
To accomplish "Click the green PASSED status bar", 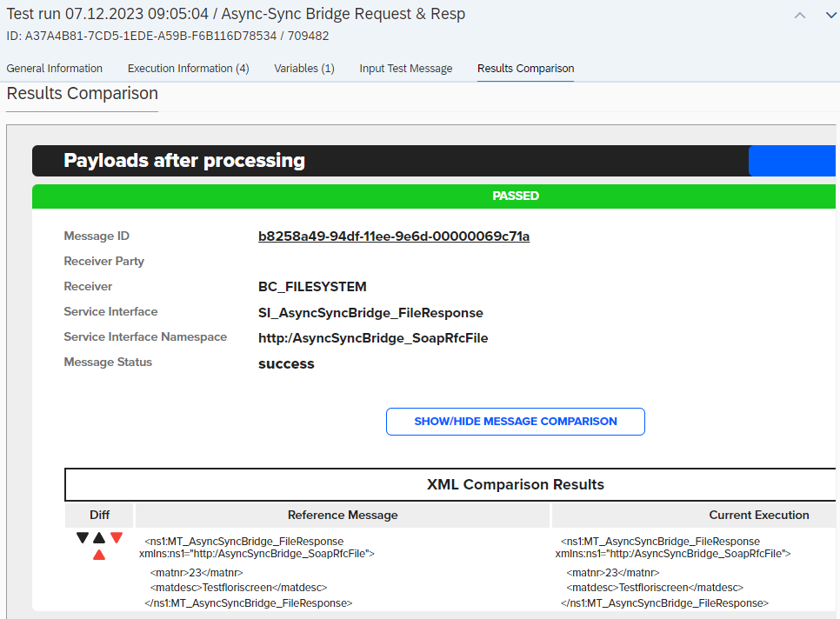I will (434, 196).
